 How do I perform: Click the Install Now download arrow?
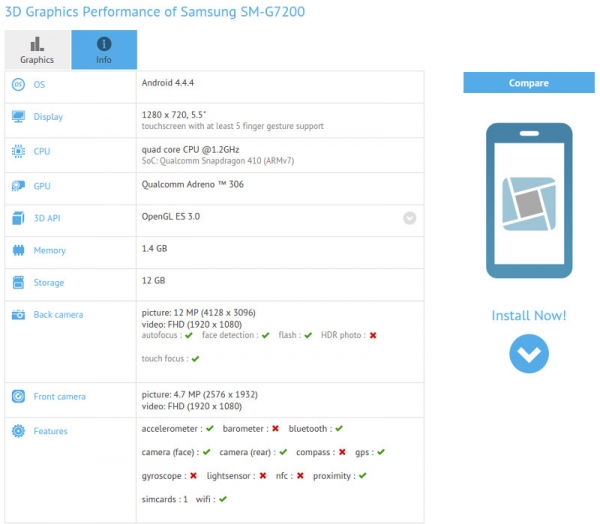pos(529,354)
